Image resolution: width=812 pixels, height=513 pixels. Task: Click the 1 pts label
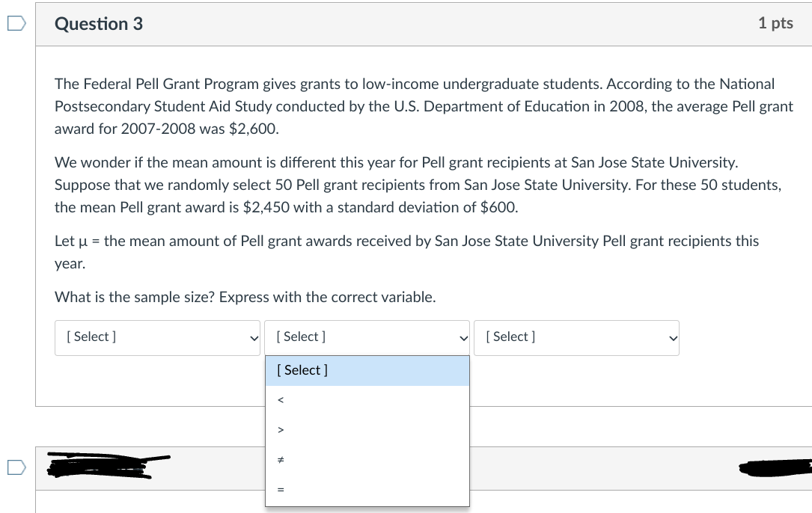tap(775, 23)
